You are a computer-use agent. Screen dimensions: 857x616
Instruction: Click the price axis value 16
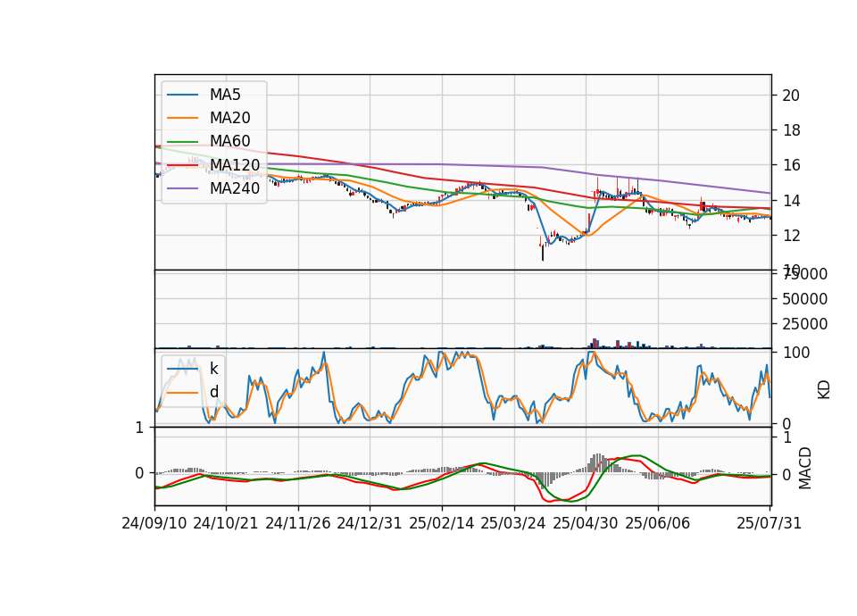[791, 165]
